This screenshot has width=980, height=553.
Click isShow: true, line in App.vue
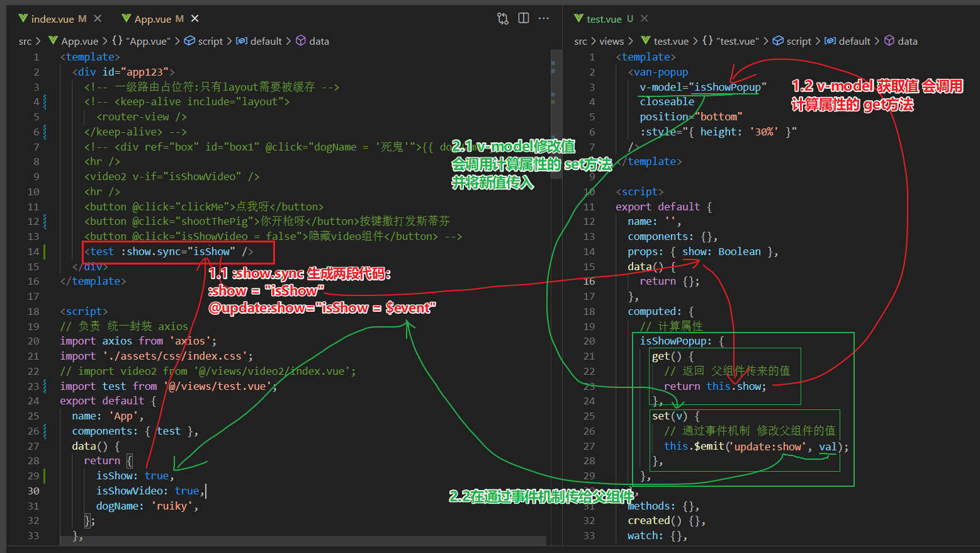coord(135,476)
